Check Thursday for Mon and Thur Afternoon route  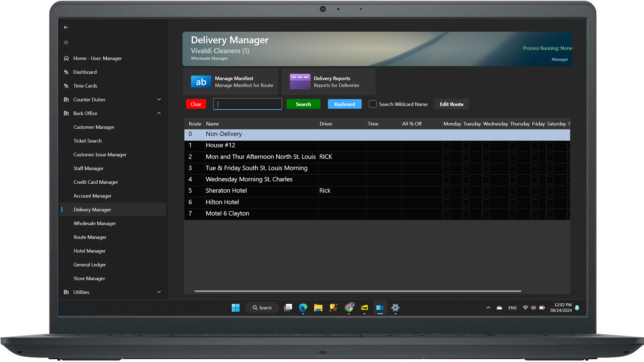tap(513, 158)
